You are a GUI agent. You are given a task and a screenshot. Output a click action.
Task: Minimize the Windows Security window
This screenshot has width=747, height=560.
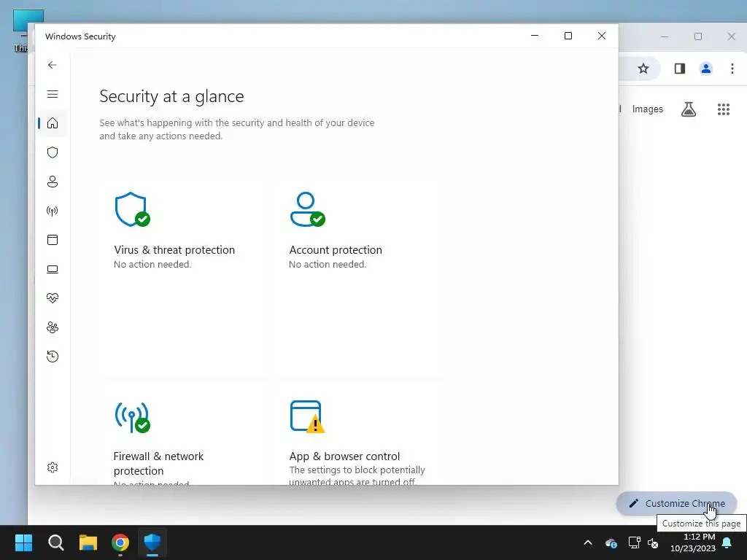(x=535, y=36)
